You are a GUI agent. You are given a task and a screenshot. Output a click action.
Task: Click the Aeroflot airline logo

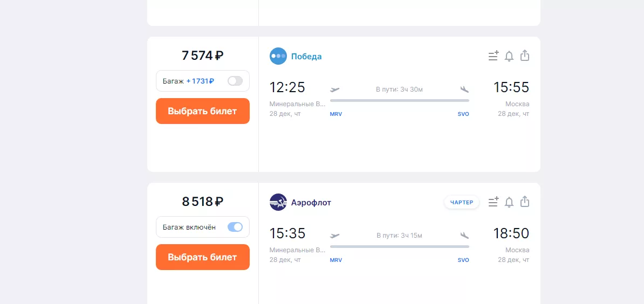(278, 202)
